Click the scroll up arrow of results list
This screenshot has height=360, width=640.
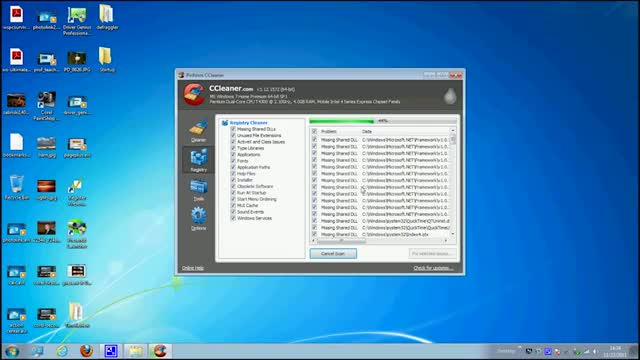tap(453, 131)
